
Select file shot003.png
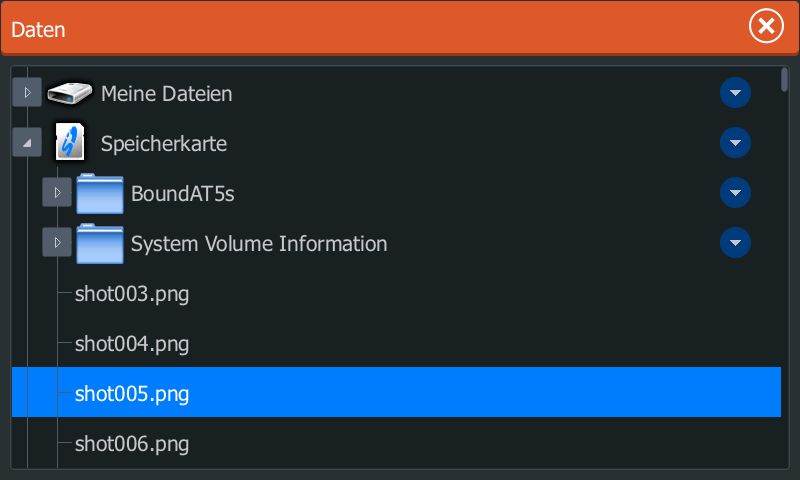pyautogui.click(x=132, y=294)
